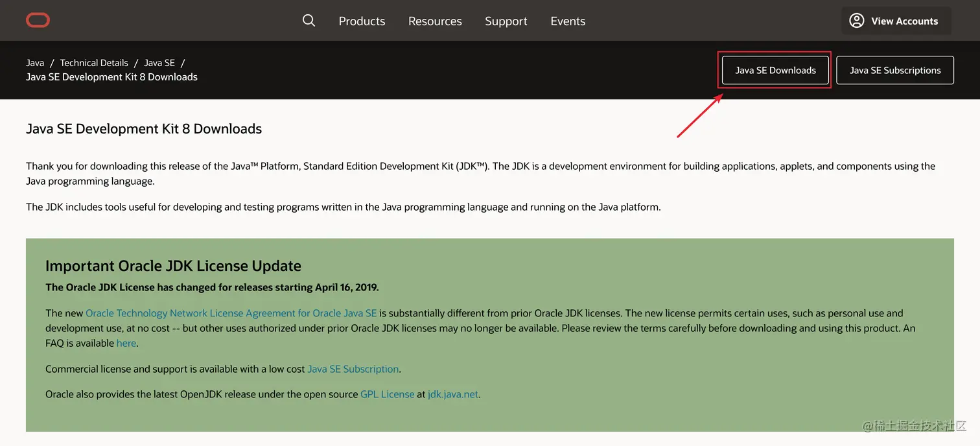Viewport: 980px width, 446px height.
Task: Click the user account avatar icon
Action: tap(857, 21)
